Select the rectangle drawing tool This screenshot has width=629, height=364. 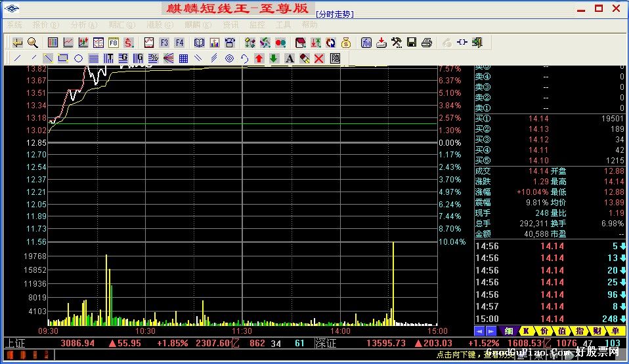click(x=63, y=58)
